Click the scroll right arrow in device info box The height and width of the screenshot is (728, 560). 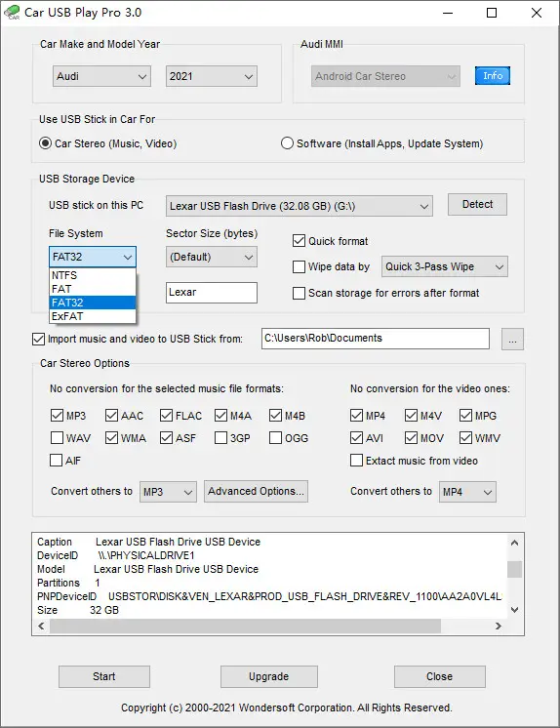(499, 626)
